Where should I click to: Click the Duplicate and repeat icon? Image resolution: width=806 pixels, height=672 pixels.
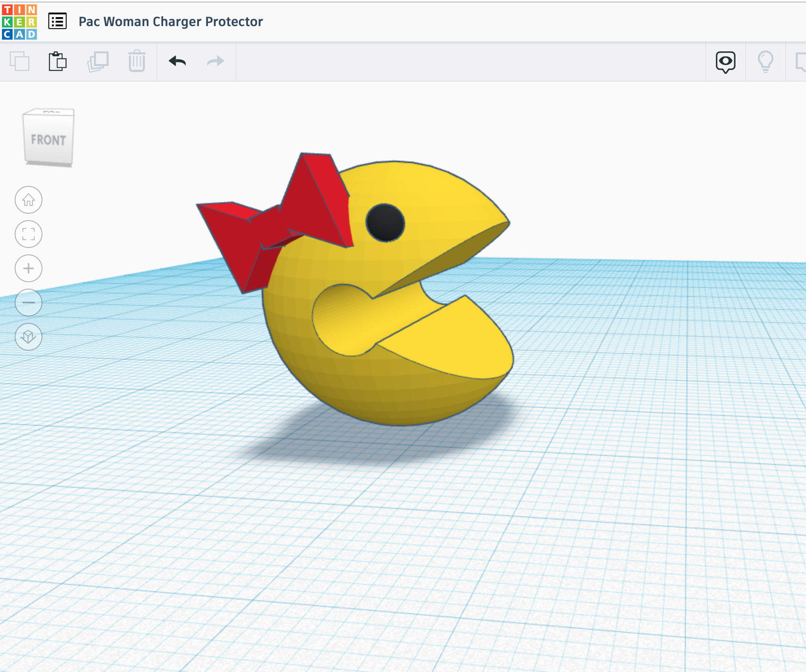(98, 62)
